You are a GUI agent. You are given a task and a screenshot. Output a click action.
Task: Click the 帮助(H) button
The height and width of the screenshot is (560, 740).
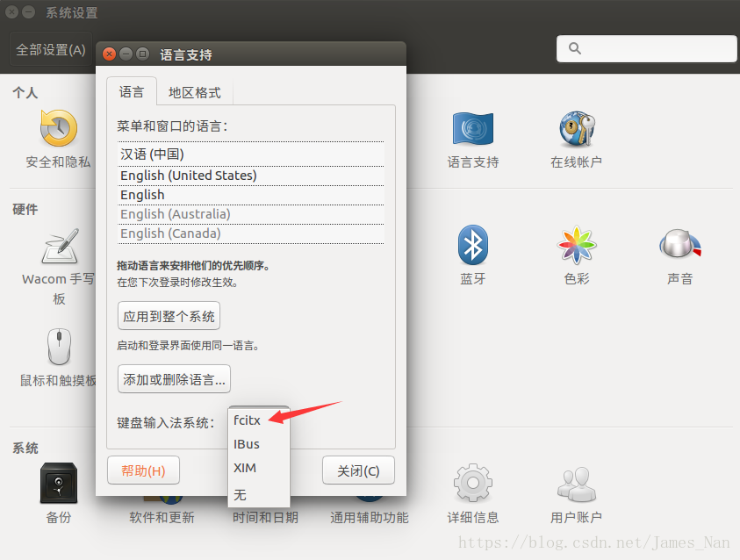tap(143, 470)
